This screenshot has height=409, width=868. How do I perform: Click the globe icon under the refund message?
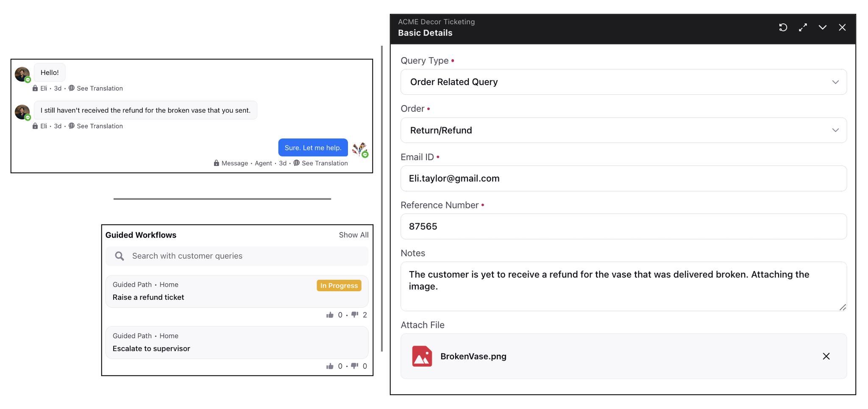click(x=72, y=126)
